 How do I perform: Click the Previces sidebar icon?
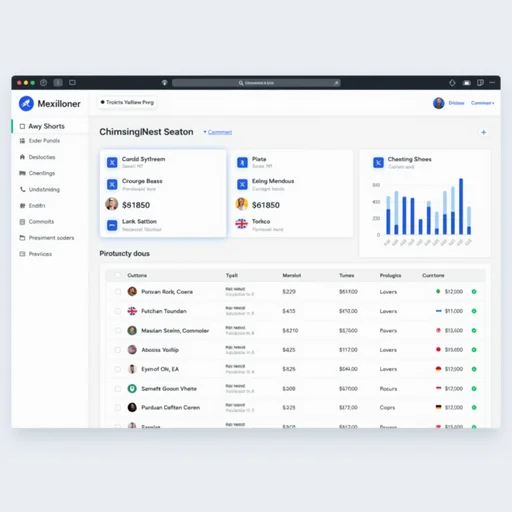22,254
